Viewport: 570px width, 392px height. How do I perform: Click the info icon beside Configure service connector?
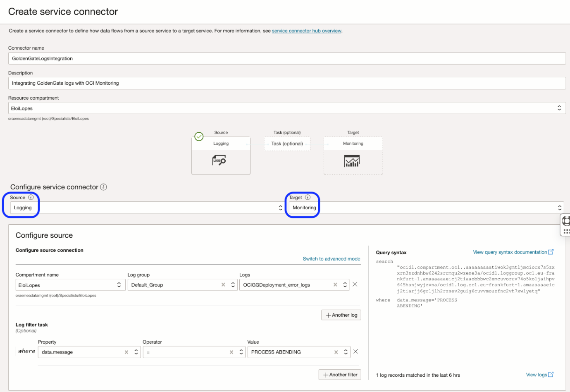click(104, 187)
